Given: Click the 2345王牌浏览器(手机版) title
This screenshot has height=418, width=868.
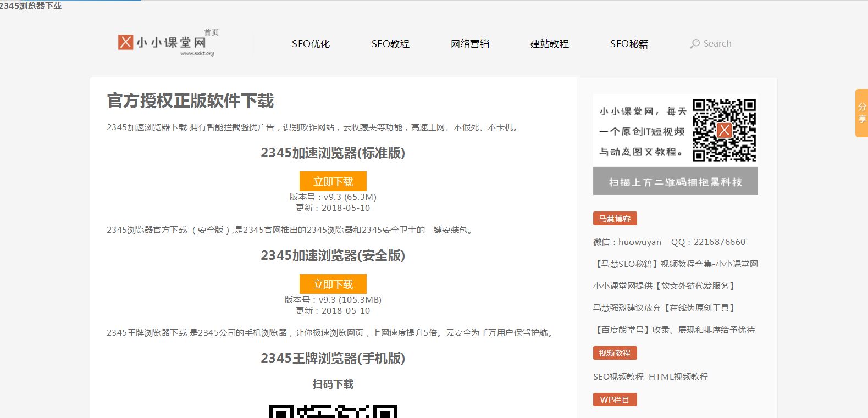Looking at the screenshot, I should tap(333, 359).
